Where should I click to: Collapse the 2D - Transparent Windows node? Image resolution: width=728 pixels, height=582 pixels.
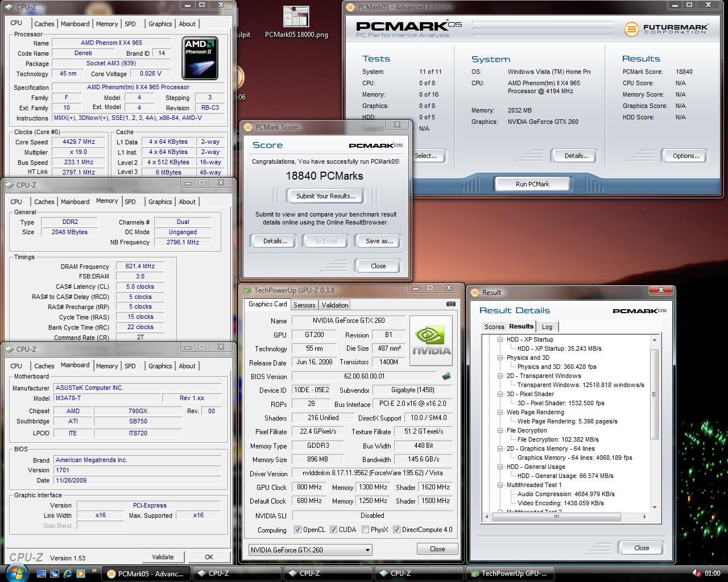500,376
